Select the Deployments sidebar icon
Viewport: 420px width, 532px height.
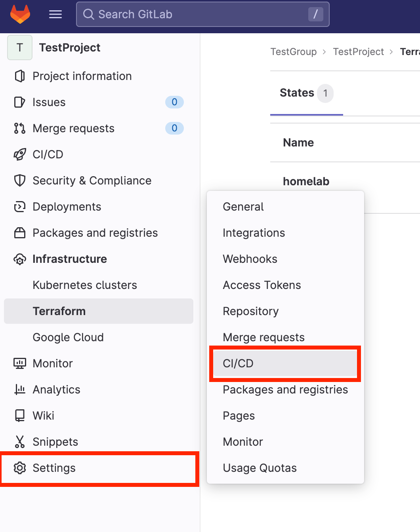[x=20, y=207]
